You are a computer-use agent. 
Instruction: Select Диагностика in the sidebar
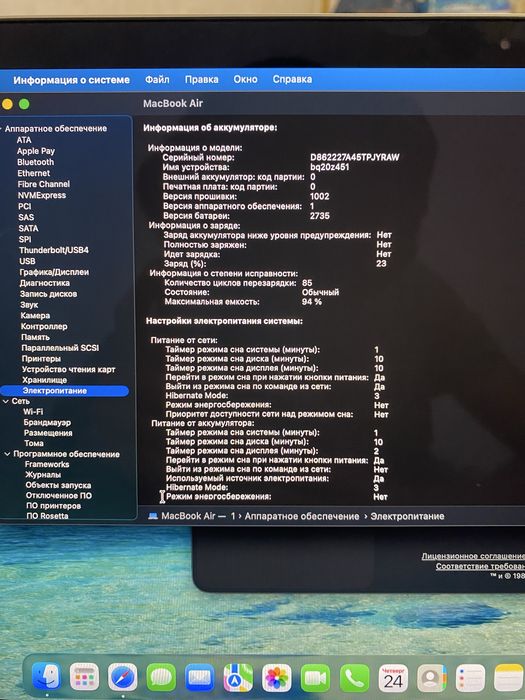point(45,283)
